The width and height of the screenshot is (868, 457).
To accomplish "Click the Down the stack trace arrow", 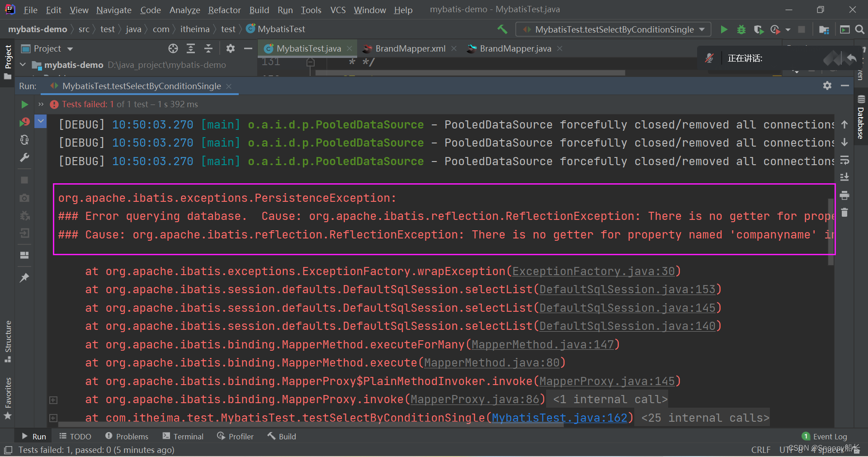I will click(x=844, y=142).
